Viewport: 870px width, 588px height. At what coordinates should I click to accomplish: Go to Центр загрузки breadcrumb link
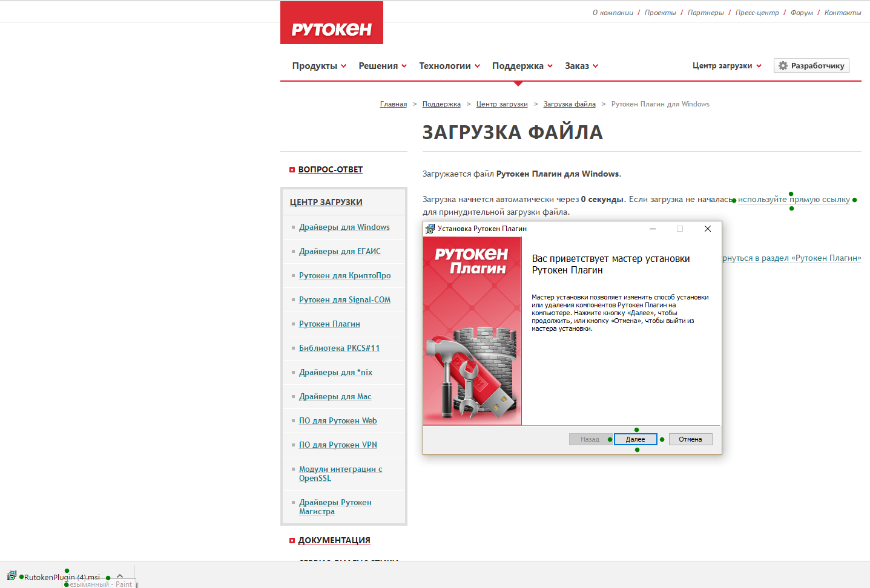[x=502, y=104]
